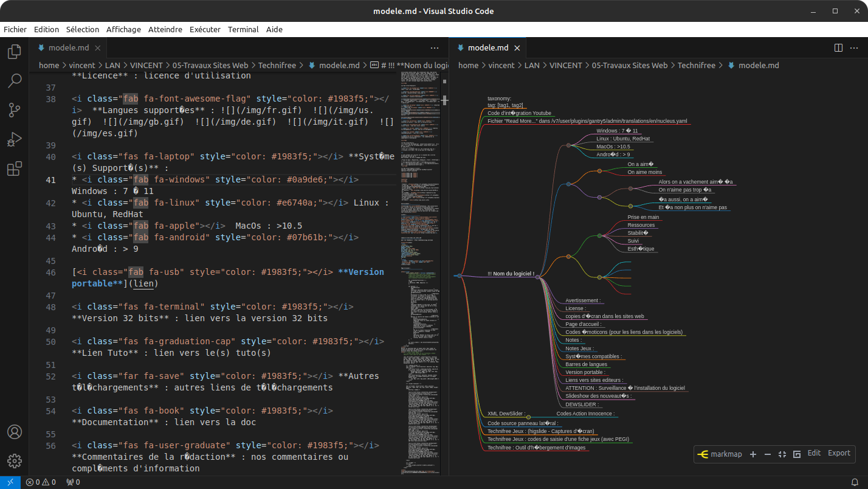Open the Manage gear icon
The height and width of the screenshot is (489, 868).
tap(15, 460)
